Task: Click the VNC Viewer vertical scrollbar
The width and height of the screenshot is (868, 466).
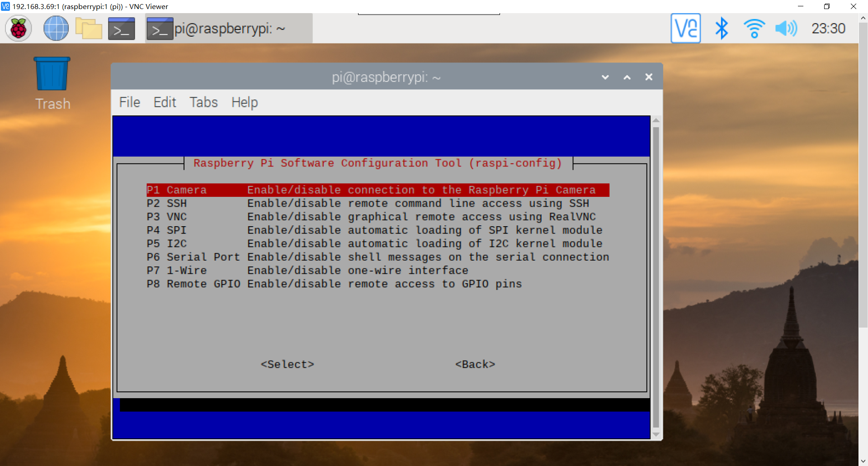Action: tap(863, 174)
